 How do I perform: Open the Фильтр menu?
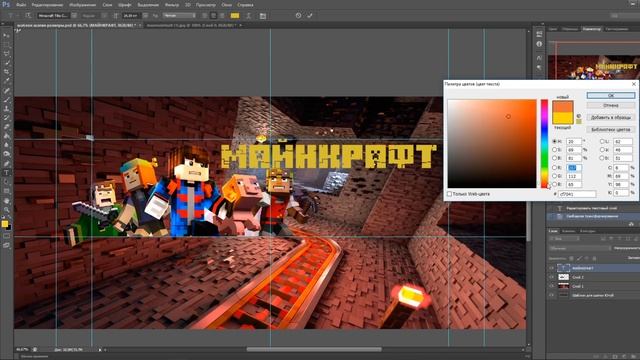[x=172, y=5]
